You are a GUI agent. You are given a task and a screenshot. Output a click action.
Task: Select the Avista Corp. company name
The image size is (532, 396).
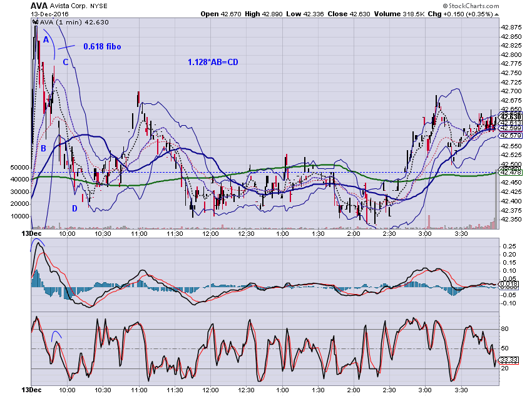click(x=69, y=6)
